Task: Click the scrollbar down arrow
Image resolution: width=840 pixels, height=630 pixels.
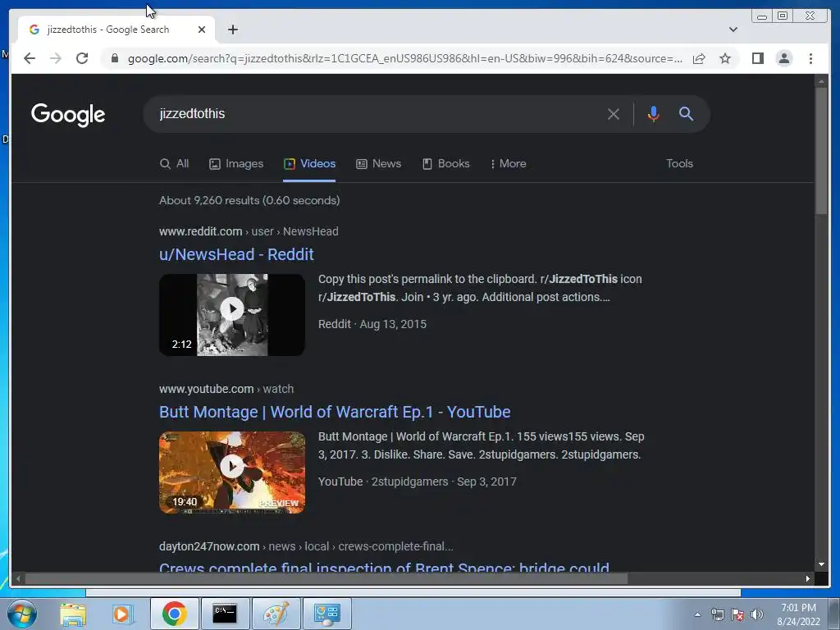Action: (x=821, y=564)
